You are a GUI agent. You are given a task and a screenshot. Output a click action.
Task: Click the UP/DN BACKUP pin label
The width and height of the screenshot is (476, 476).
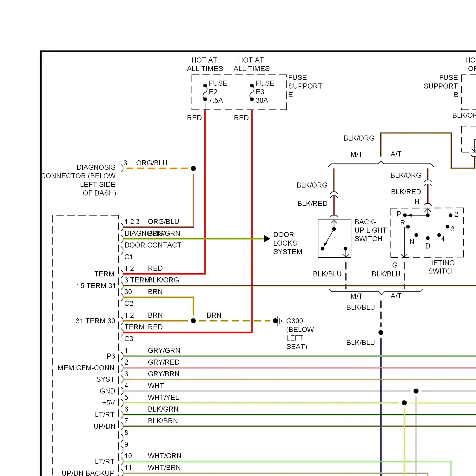pos(88,473)
